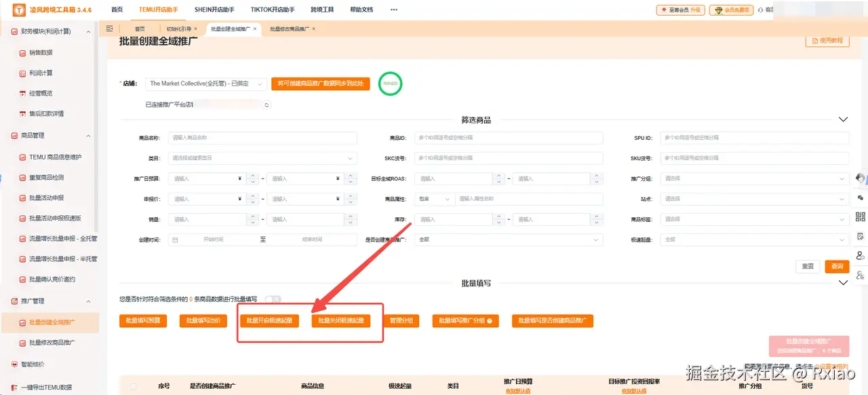Click refresh icon beside connected platform store

pos(267,105)
